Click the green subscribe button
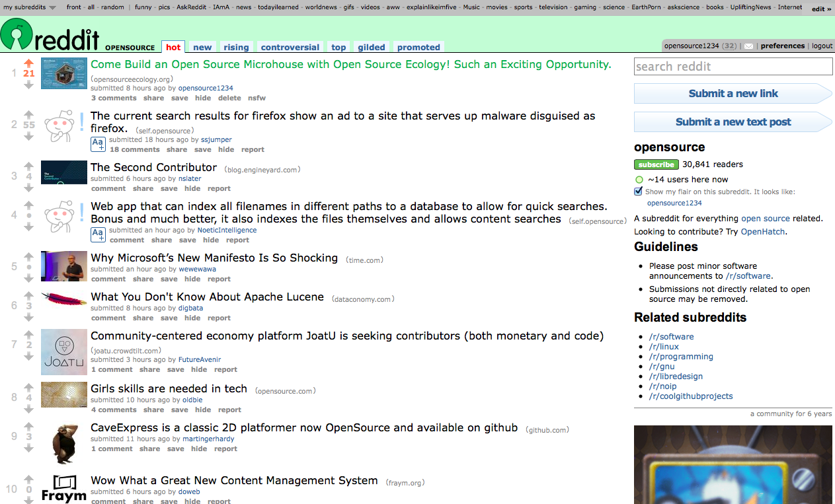Viewport: 835px width, 504px height. pos(656,164)
